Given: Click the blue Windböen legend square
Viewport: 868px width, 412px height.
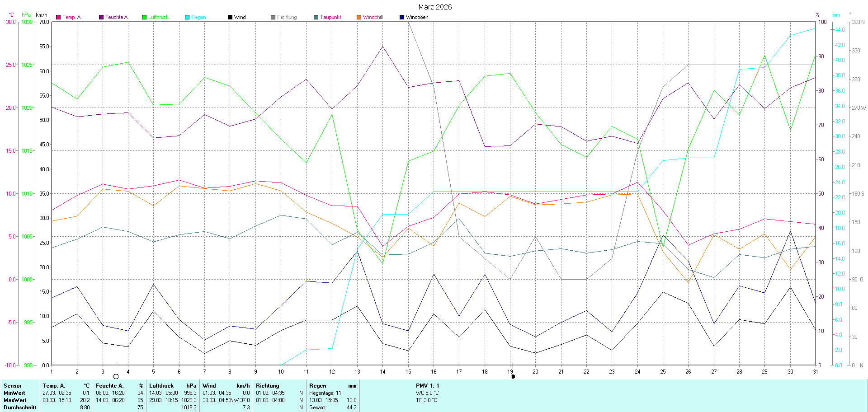Looking at the screenshot, I should click(402, 17).
